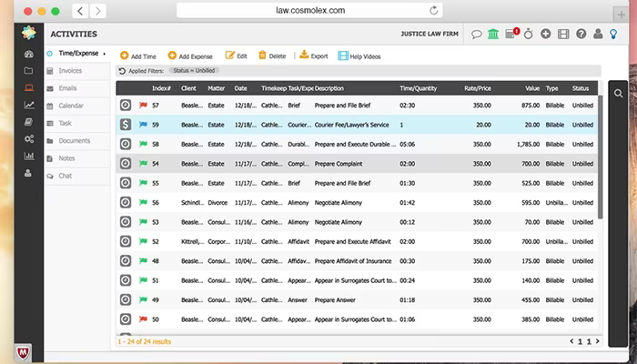Open the person contacts icon in sidebar
The height and width of the screenshot is (364, 637).
point(28,173)
